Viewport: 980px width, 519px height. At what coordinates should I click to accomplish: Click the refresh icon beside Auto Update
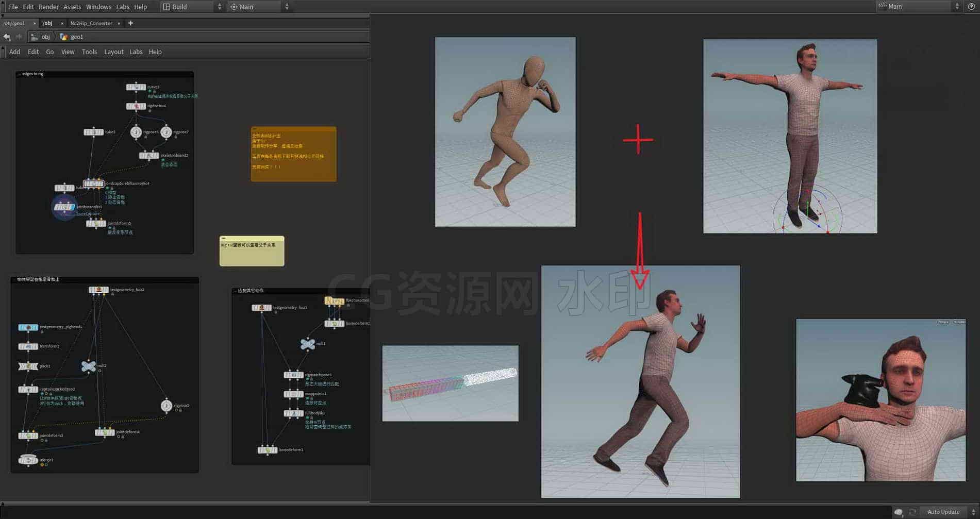point(912,512)
